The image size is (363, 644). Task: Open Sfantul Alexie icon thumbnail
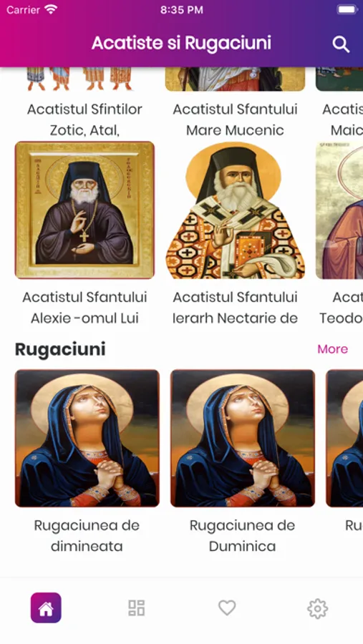pyautogui.click(x=84, y=210)
